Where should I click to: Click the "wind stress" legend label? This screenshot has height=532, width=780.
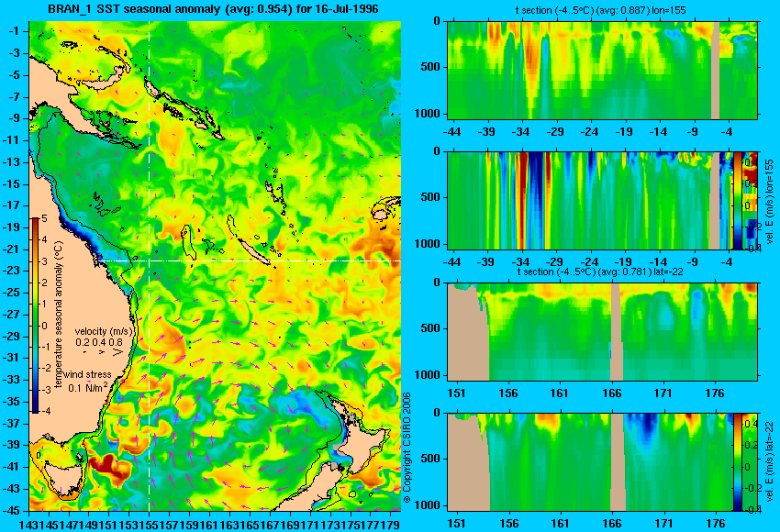coord(87,374)
